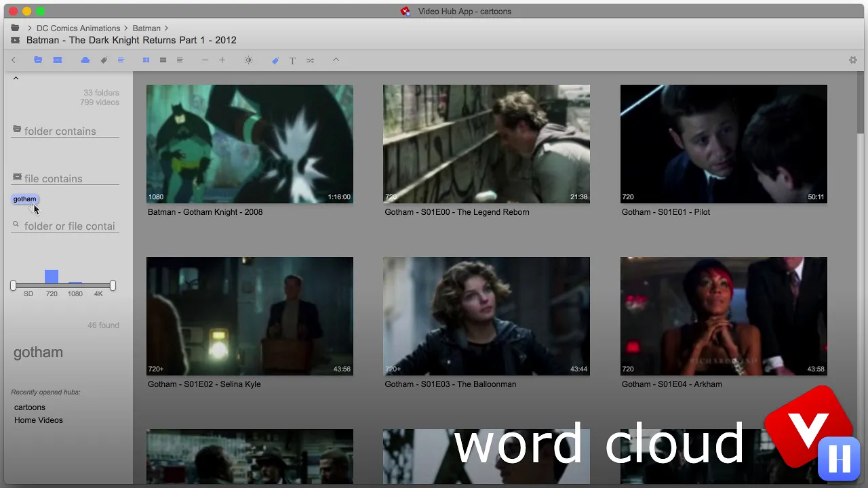Decrease thumbnail size with minus icon
Image resolution: width=868 pixels, height=488 pixels.
205,60
